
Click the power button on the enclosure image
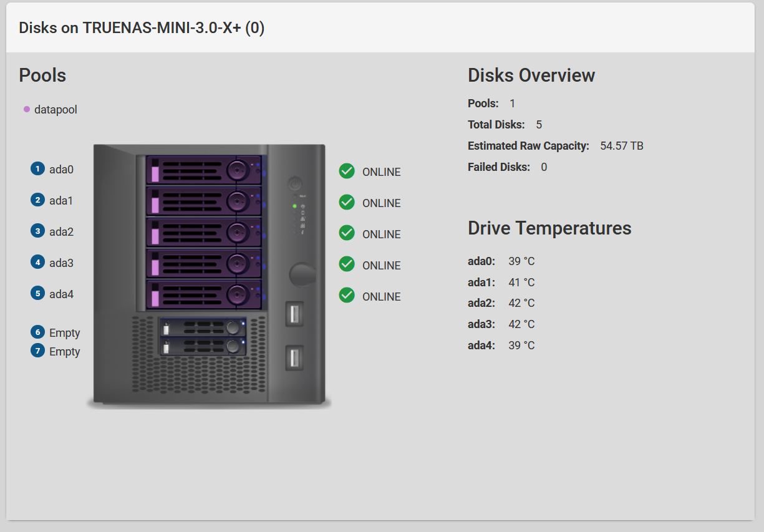pos(295,184)
